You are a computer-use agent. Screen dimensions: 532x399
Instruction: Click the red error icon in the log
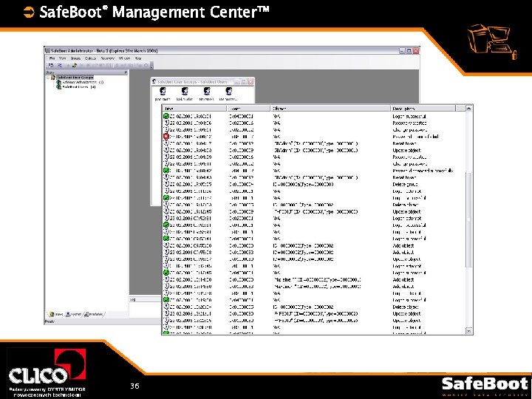pyautogui.click(x=166, y=137)
